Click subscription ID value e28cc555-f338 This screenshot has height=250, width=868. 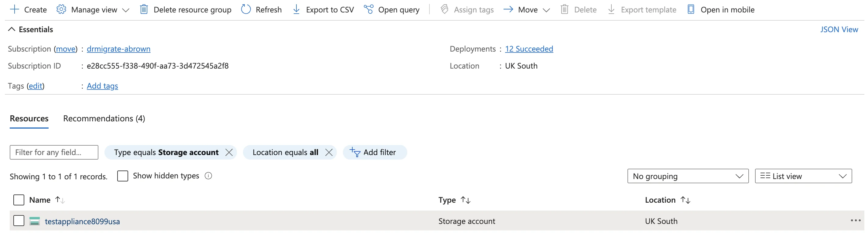[x=158, y=66]
